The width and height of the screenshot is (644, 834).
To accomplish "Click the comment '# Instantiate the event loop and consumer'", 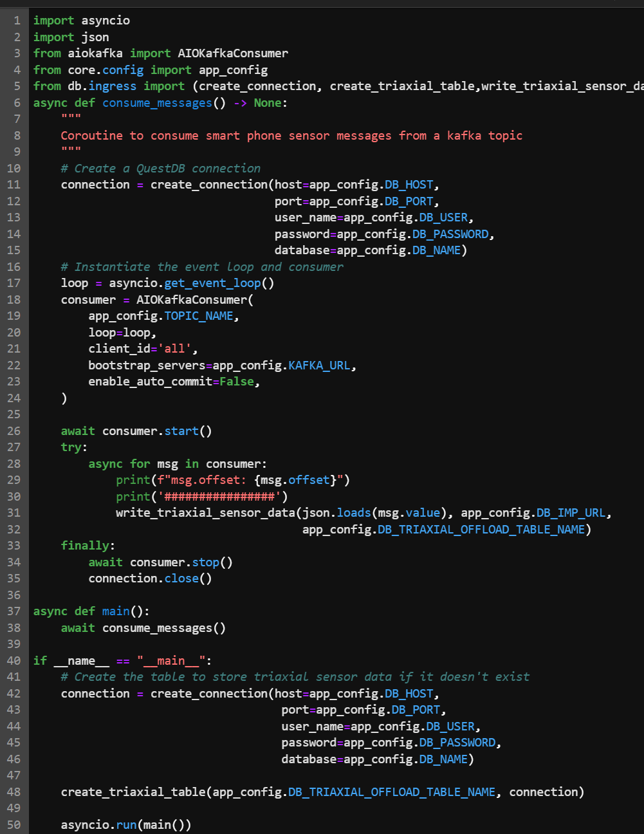I will click(202, 267).
